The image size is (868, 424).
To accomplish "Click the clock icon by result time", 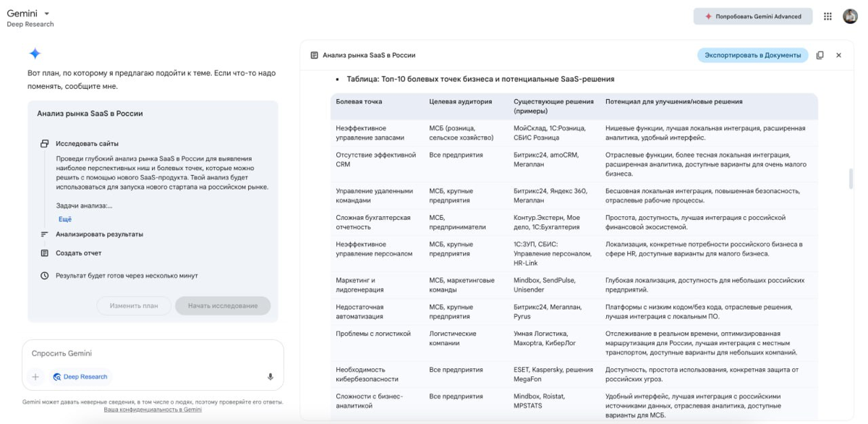I will pyautogui.click(x=45, y=276).
